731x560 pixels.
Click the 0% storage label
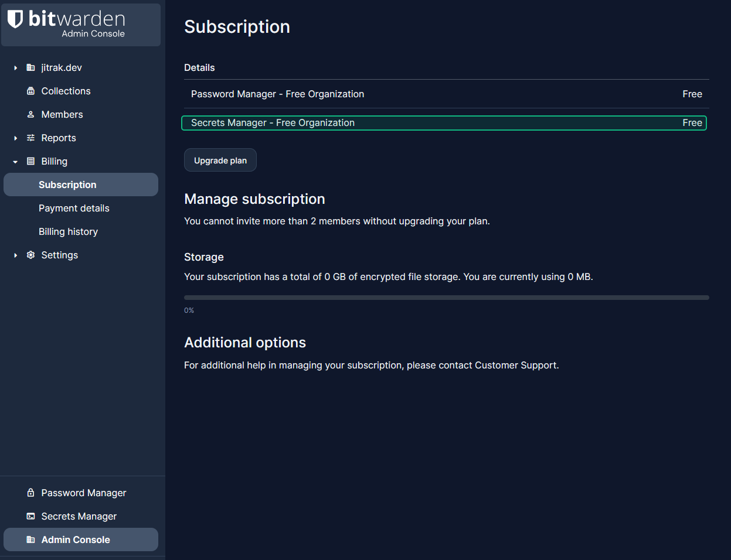point(189,310)
